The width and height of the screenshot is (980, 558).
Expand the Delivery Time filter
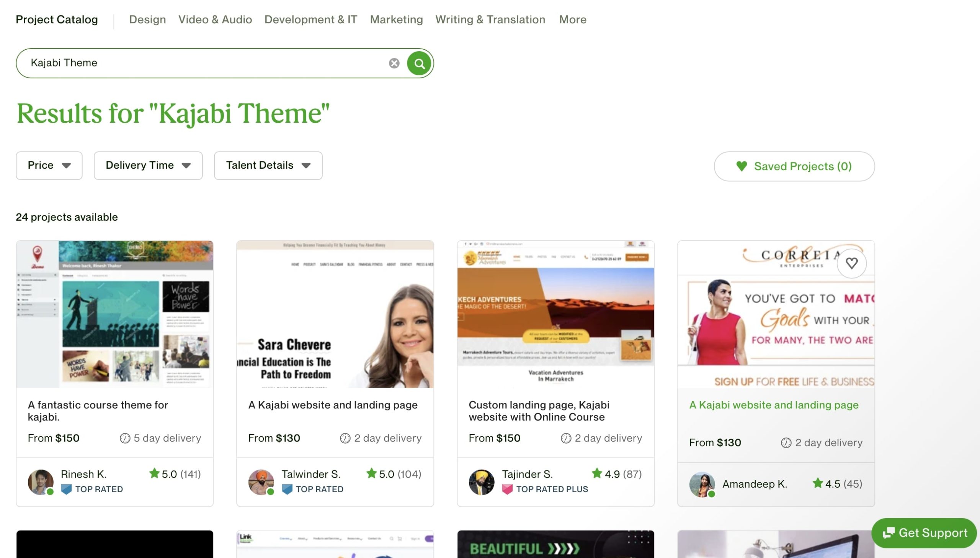148,166
